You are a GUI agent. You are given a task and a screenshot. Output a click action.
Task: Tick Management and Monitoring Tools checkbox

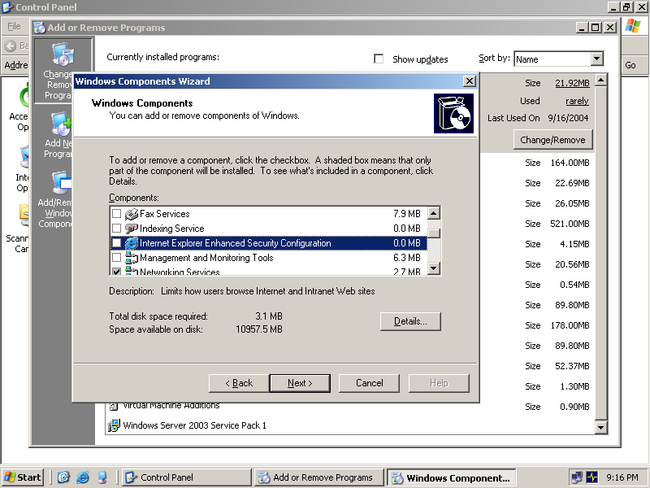click(x=116, y=258)
